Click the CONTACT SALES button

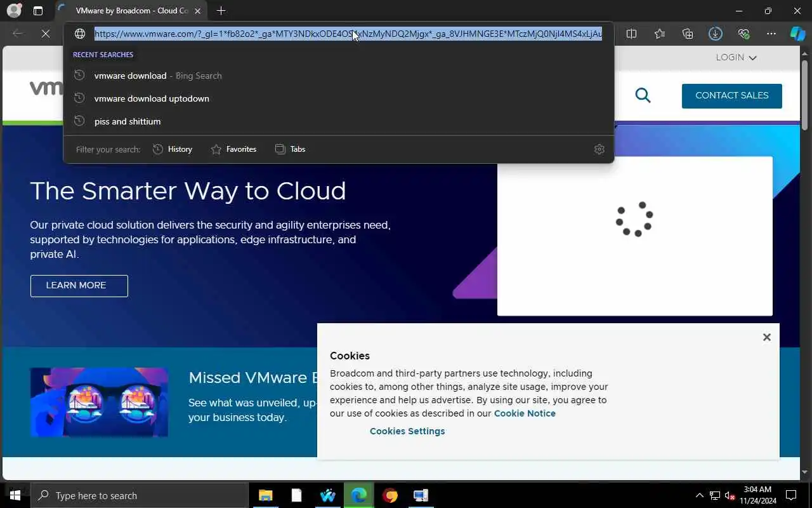pyautogui.click(x=732, y=96)
